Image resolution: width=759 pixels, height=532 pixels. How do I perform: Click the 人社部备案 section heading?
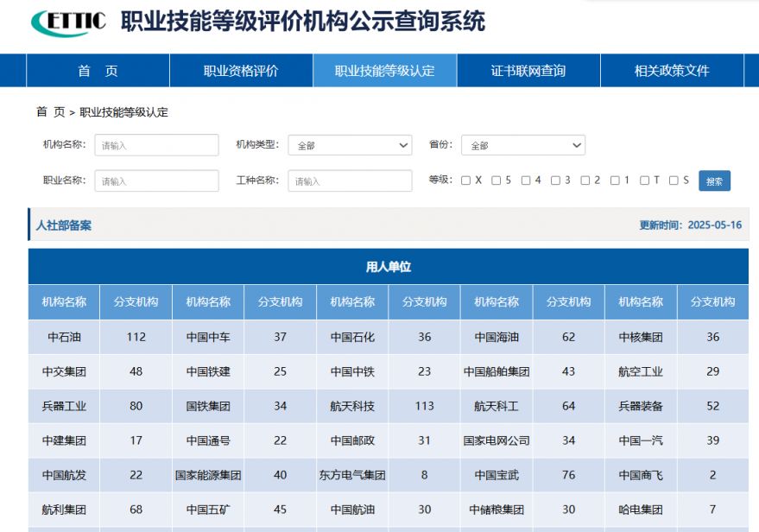[64, 225]
